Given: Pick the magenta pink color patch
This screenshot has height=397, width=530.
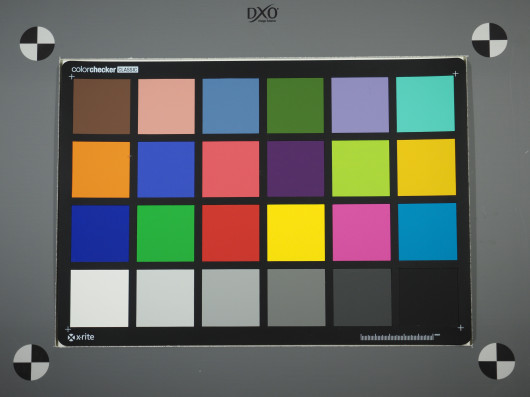Looking at the screenshot, I should (x=361, y=232).
